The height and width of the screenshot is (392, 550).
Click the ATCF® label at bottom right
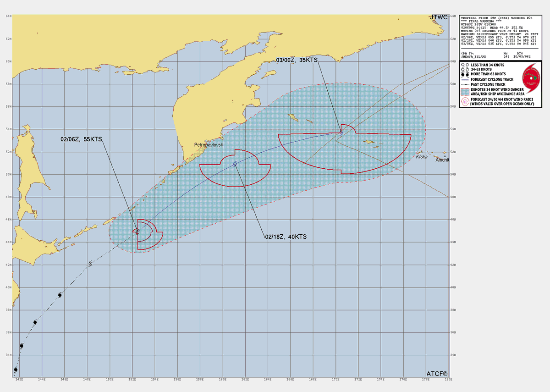point(437,373)
